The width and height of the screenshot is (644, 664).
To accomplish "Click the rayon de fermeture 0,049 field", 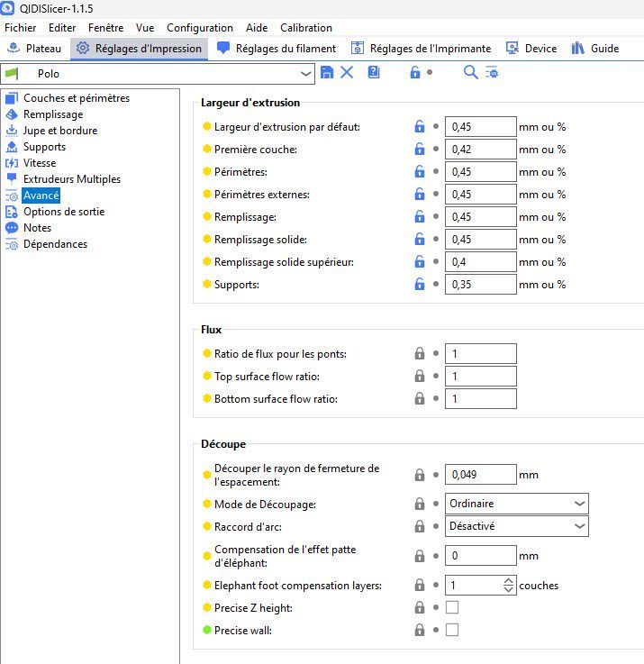I will coord(481,474).
